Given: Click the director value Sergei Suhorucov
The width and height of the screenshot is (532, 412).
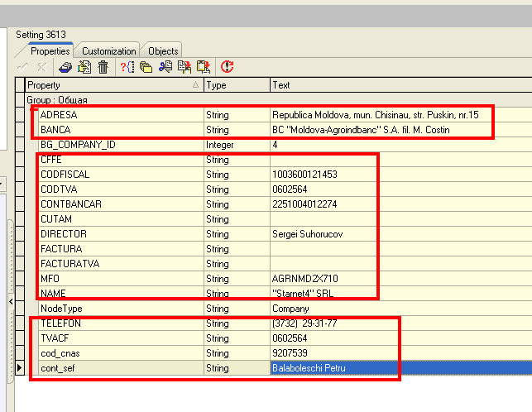Looking at the screenshot, I should [308, 234].
